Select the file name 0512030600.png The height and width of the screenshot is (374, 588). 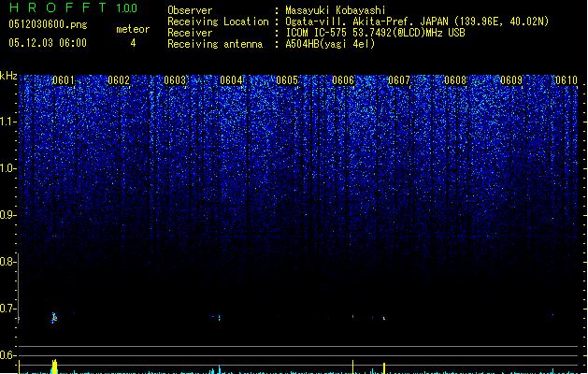pos(48,24)
